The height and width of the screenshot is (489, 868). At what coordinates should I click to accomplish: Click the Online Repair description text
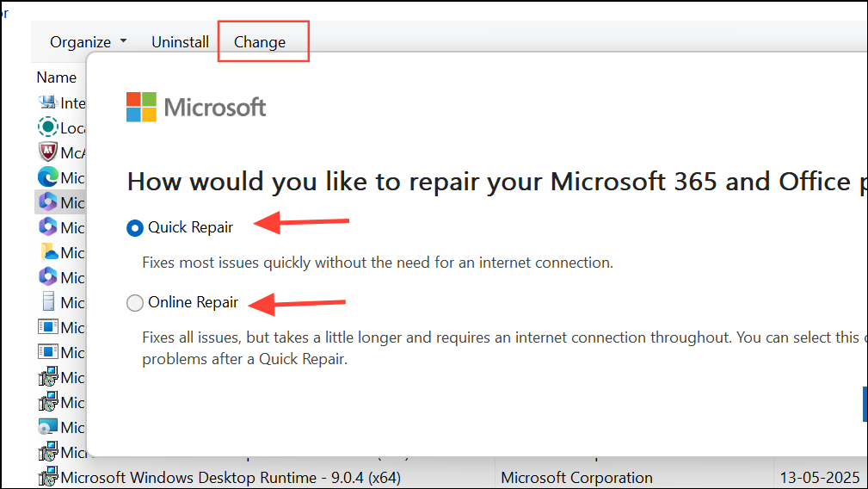[499, 337]
